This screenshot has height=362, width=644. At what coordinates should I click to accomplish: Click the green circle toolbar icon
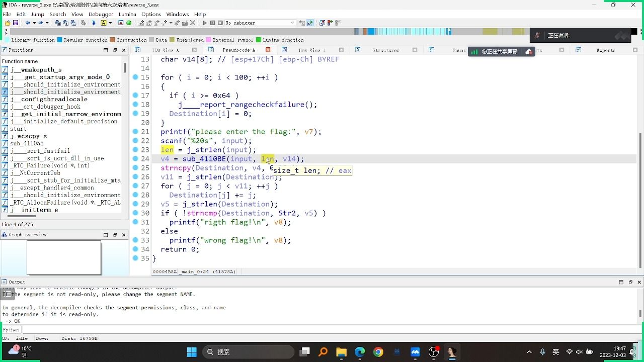point(129,23)
